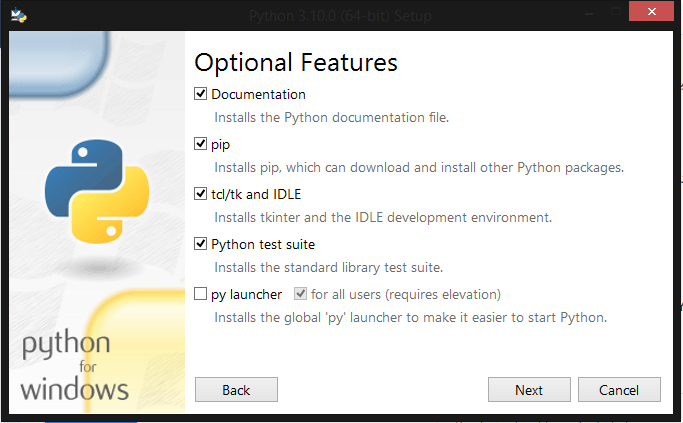Viewport: 683px width, 423px height.
Task: Uncheck the Documentation checkbox
Action: [x=200, y=94]
